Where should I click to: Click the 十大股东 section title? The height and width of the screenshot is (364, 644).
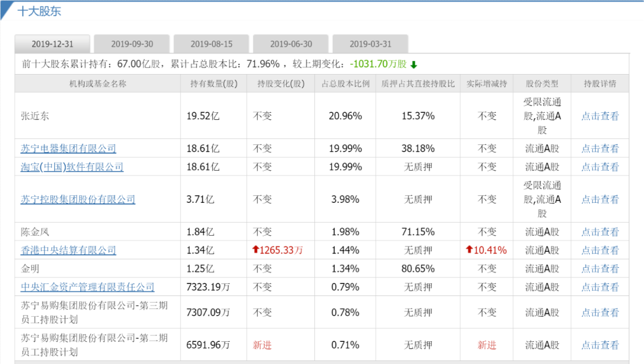(x=39, y=11)
